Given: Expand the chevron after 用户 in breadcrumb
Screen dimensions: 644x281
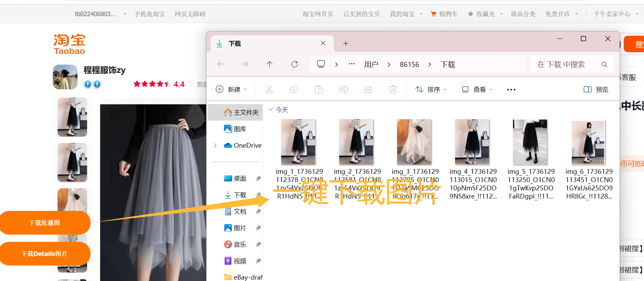Looking at the screenshot, I should click(389, 65).
